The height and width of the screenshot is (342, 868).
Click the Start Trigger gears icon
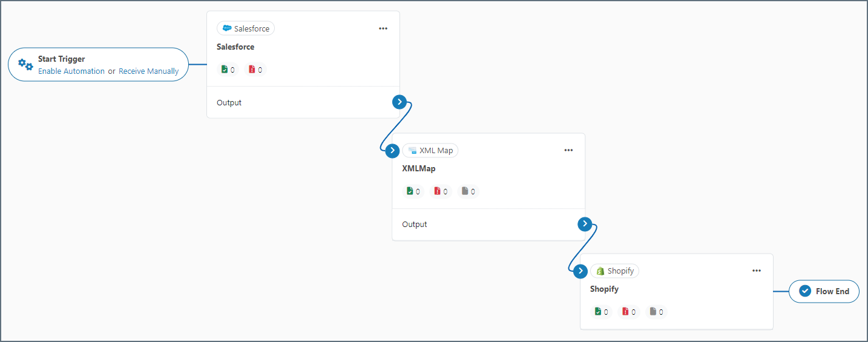click(25, 64)
